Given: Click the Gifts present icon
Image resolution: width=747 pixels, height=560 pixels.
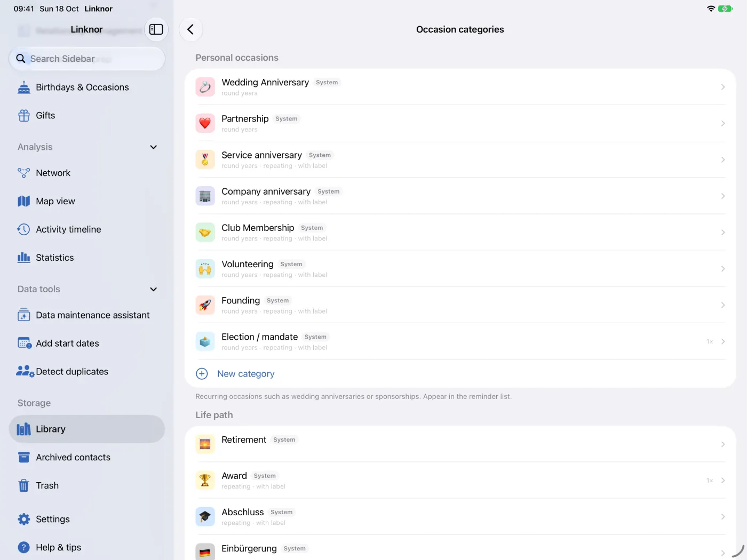Looking at the screenshot, I should 24,116.
